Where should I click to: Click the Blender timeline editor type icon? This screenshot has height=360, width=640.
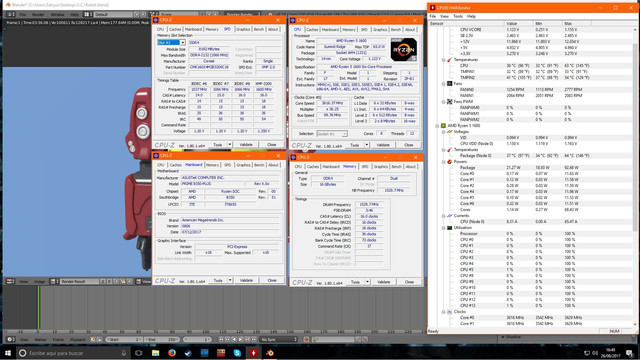tap(11, 339)
